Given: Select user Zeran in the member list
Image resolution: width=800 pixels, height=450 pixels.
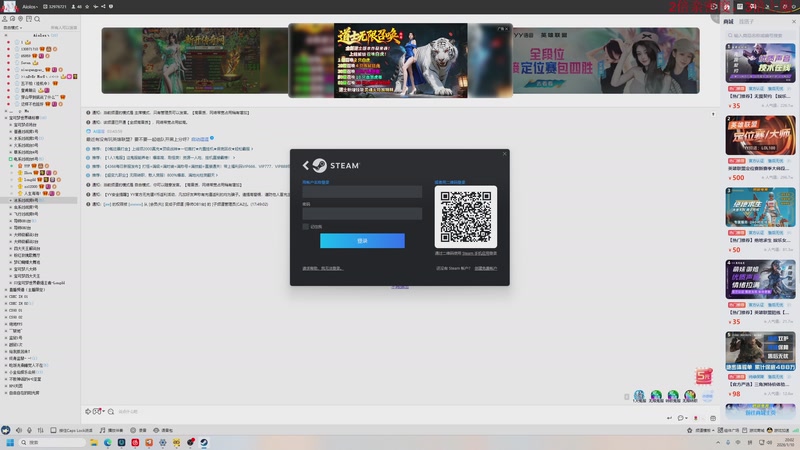Looking at the screenshot, I should [26, 63].
